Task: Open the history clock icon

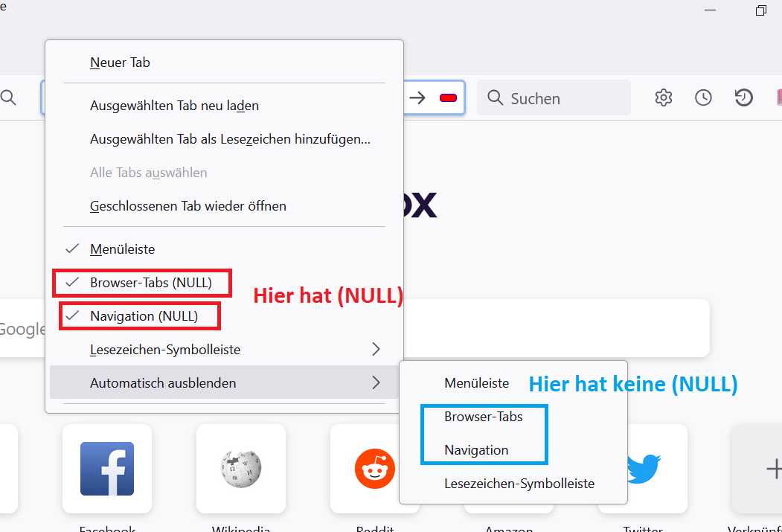Action: coord(703,97)
